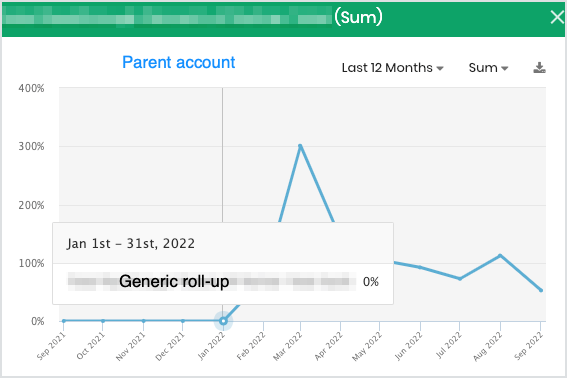The image size is (567, 378).
Task: Click the Feb 2022 axis label
Action: pyautogui.click(x=251, y=346)
